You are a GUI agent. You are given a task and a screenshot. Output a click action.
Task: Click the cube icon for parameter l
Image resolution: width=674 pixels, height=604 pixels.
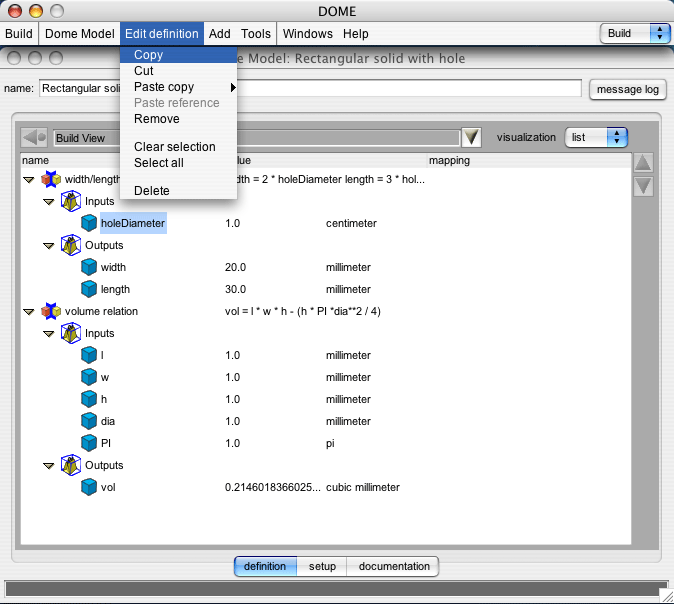(x=89, y=355)
